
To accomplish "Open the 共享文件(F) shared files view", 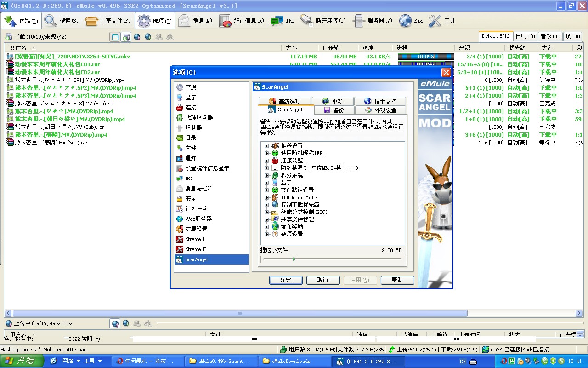I will [x=108, y=21].
